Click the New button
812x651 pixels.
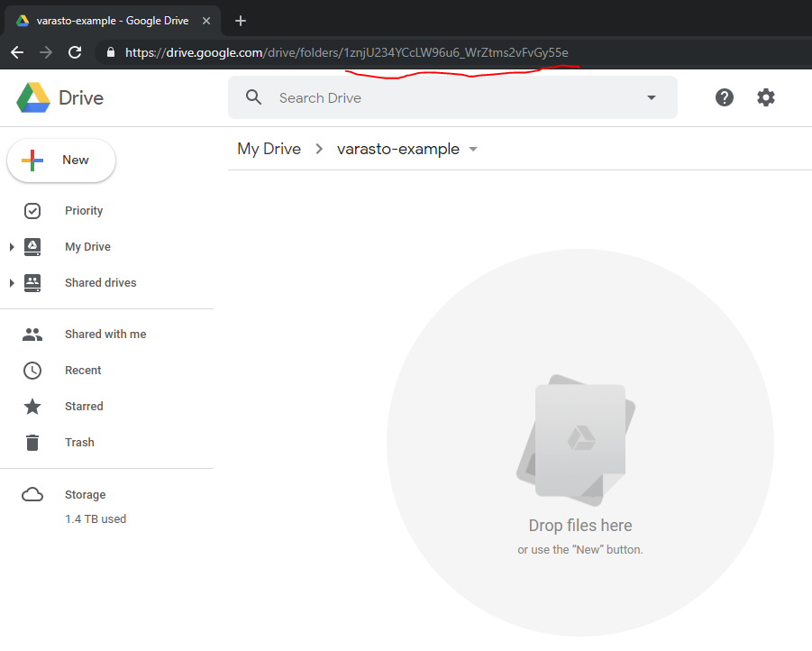click(61, 160)
